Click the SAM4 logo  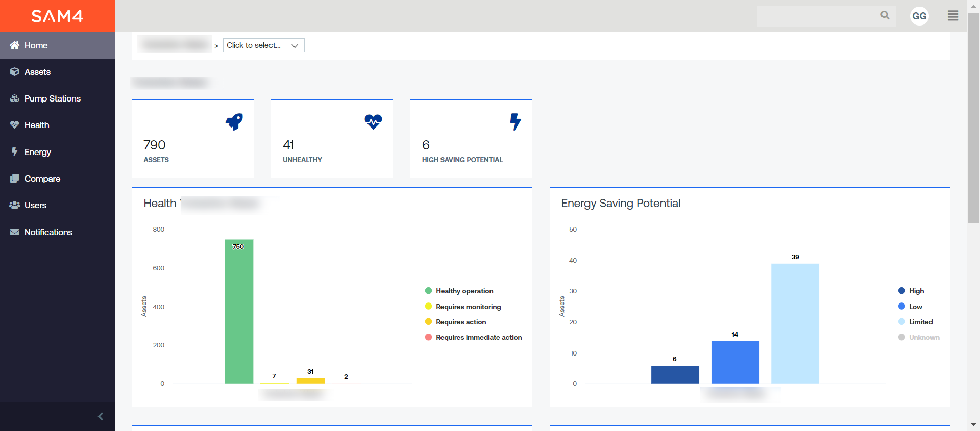coord(57,16)
